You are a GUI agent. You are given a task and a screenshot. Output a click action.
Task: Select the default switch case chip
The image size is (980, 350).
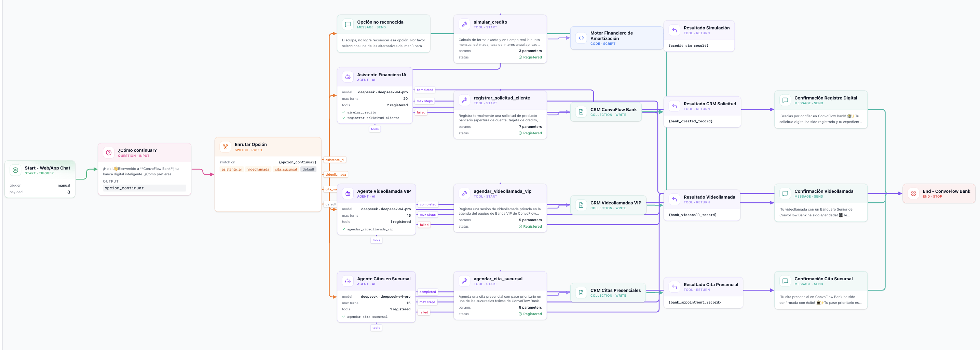308,169
